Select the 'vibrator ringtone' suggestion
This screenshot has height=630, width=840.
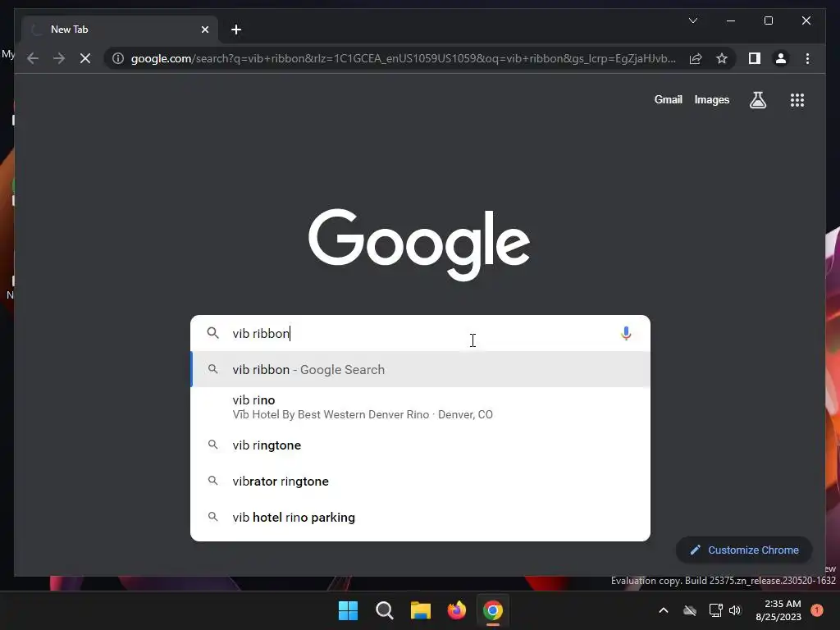tap(421, 481)
